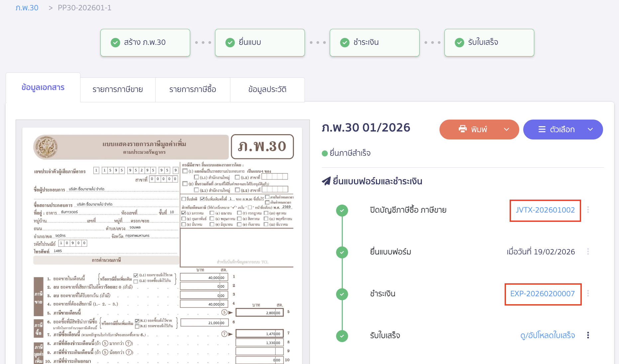Uncheck the (1) มกราคม month checkbox
Screen dimensions: 619x364
[183, 213]
